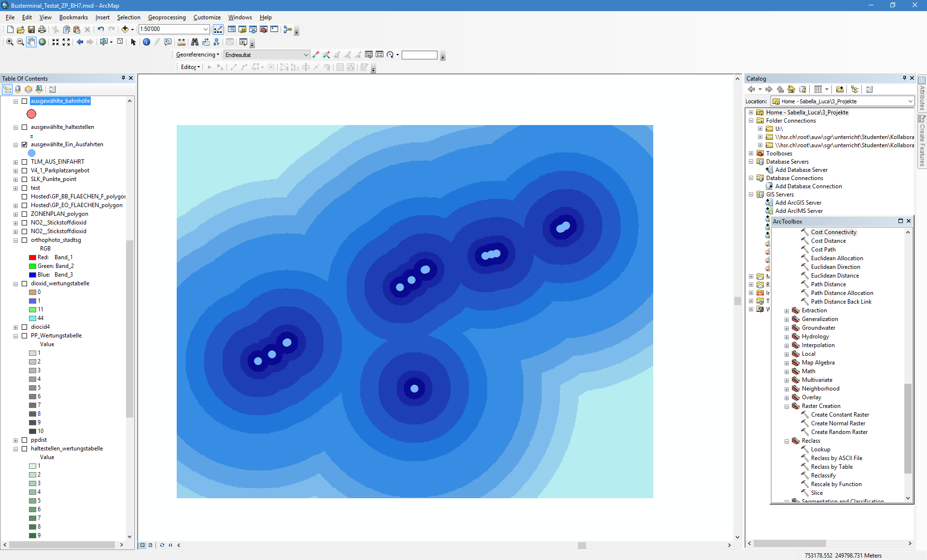Open the map scale dropdown
Image resolution: width=927 pixels, height=560 pixels.
[x=205, y=29]
